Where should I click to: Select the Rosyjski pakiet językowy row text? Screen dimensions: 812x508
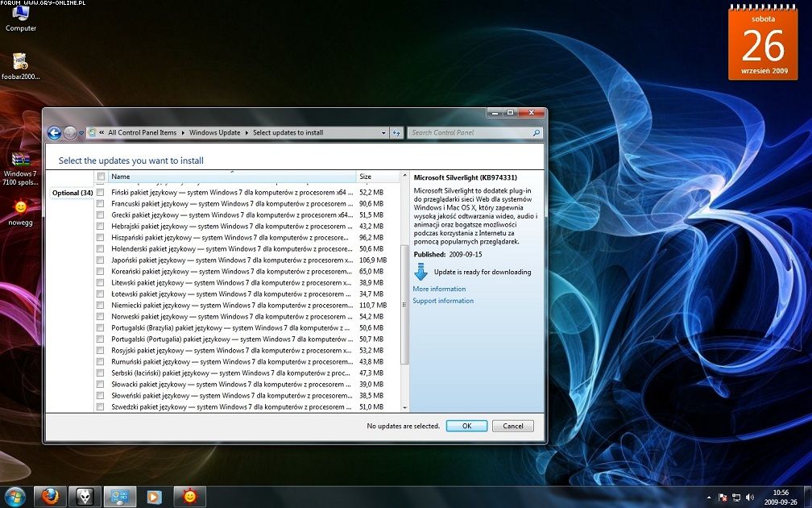click(232, 351)
